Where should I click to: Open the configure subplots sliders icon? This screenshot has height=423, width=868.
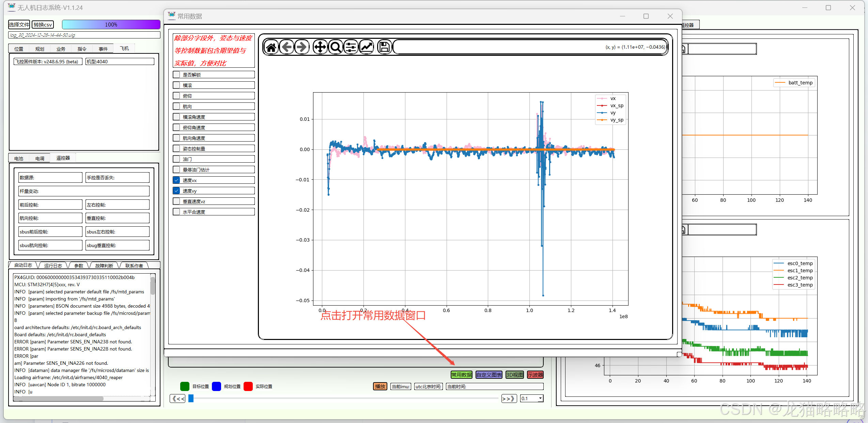pos(351,47)
